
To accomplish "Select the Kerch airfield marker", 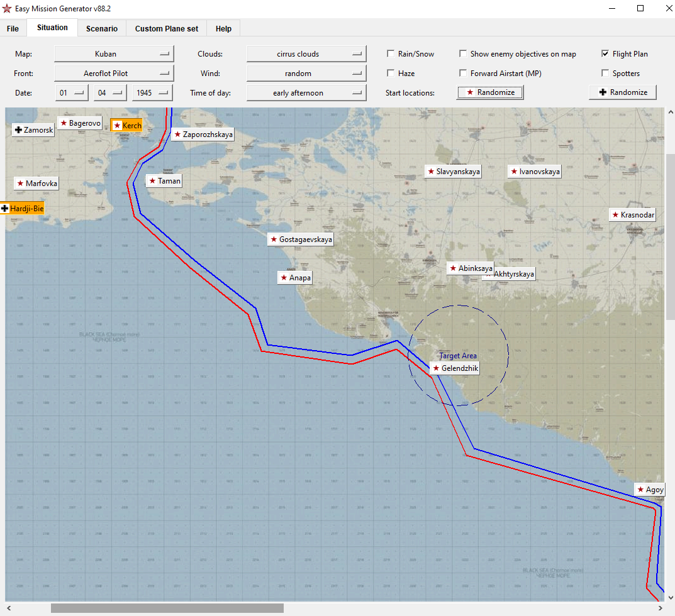I will click(126, 125).
